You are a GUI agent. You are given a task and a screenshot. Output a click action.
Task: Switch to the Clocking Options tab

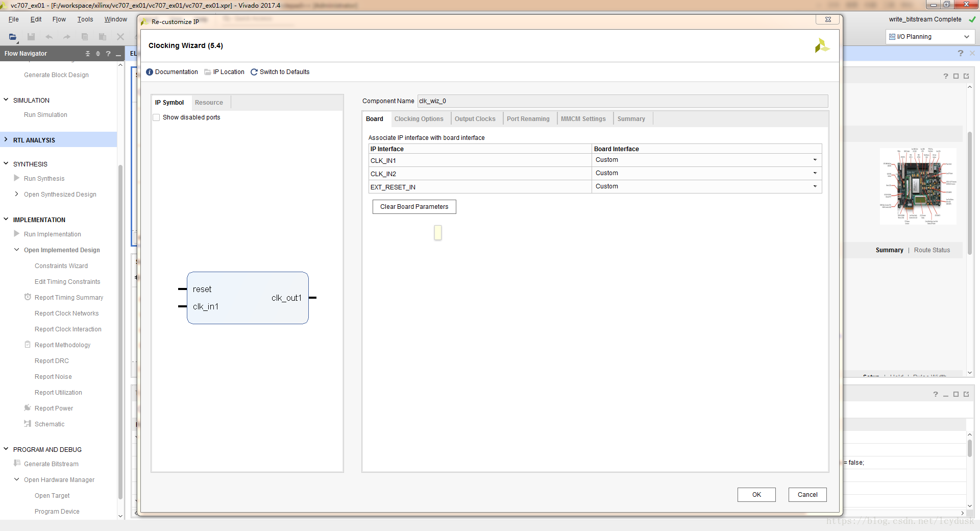point(419,119)
